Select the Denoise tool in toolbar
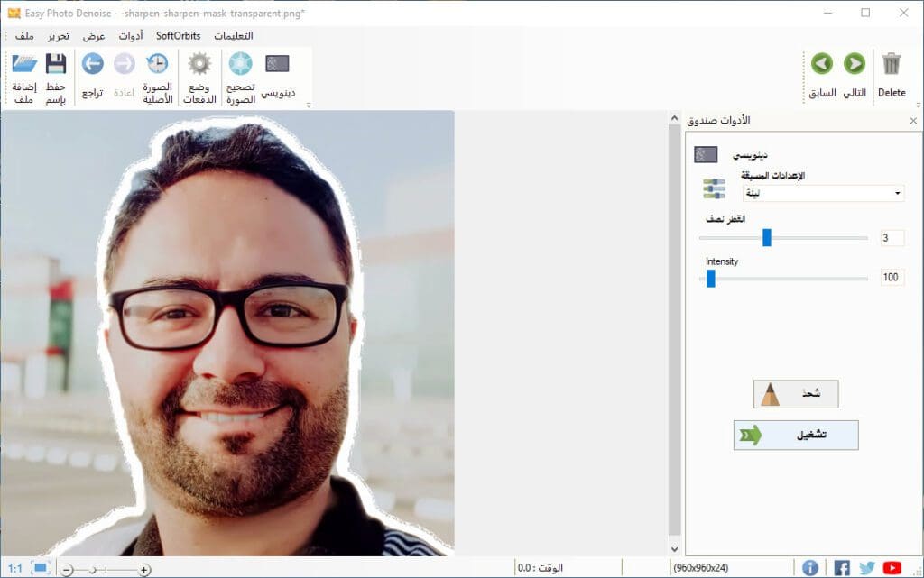The height and width of the screenshot is (578, 924). [278, 64]
